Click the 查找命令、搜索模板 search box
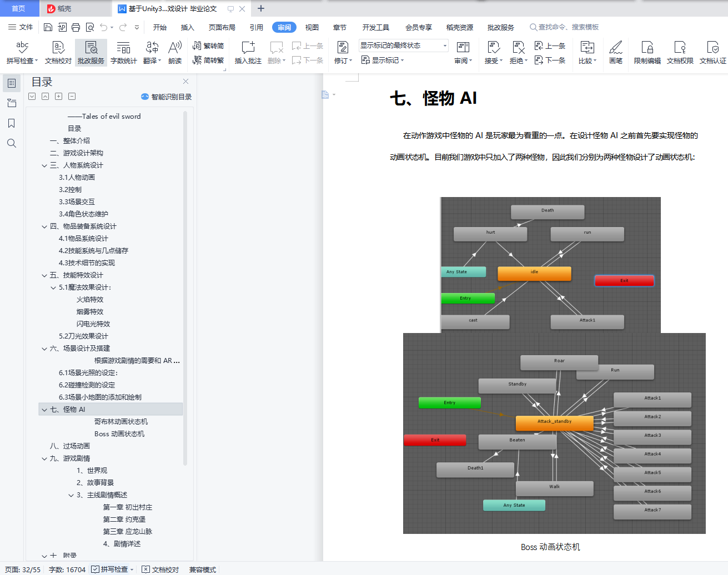Image resolution: width=728 pixels, height=575 pixels. (564, 27)
